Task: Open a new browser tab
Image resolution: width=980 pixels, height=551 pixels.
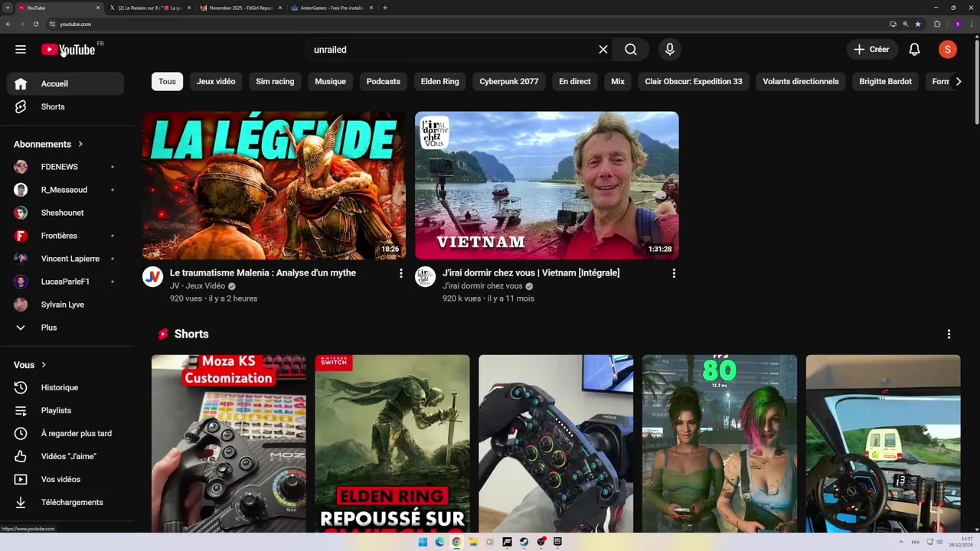Action: pyautogui.click(x=385, y=8)
